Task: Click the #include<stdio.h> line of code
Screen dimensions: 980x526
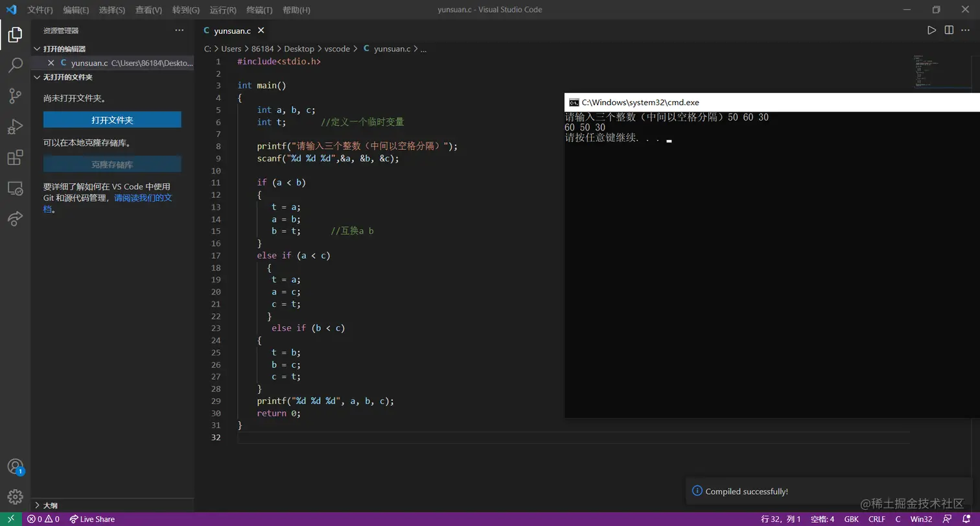Action: [x=279, y=61]
